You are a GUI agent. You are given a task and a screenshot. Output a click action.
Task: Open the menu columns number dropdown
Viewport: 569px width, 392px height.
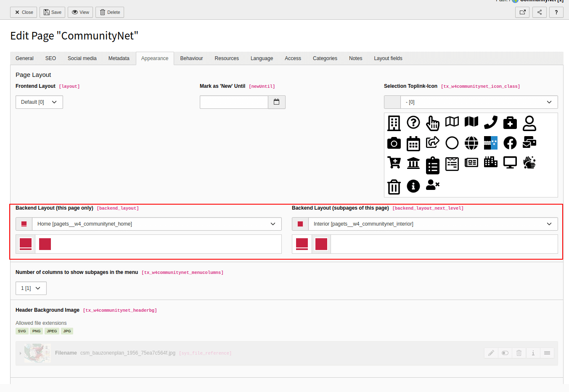(31, 288)
